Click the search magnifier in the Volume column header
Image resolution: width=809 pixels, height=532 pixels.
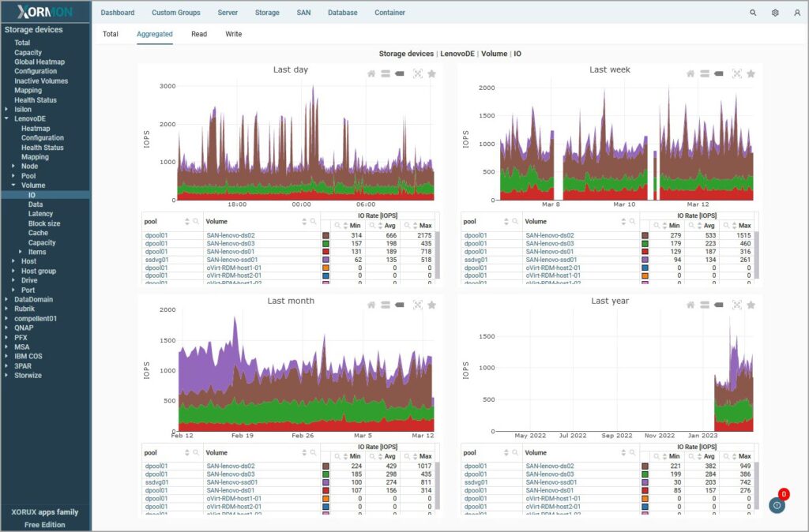314,221
